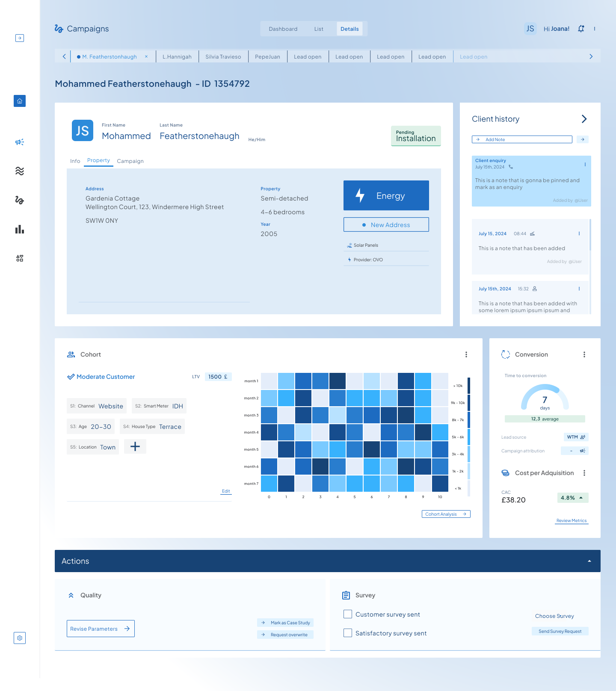Click the Add Note input field

[x=522, y=139]
